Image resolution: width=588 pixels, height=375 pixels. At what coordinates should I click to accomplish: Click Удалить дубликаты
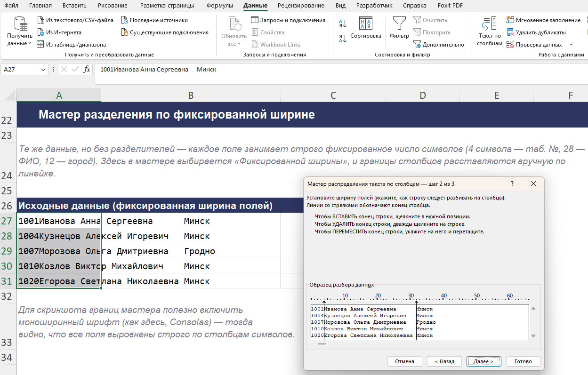(536, 32)
